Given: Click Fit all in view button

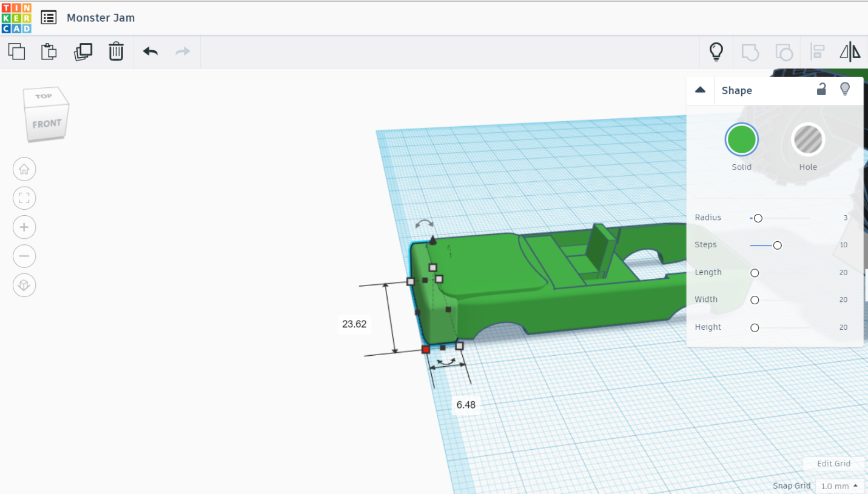Looking at the screenshot, I should (24, 198).
